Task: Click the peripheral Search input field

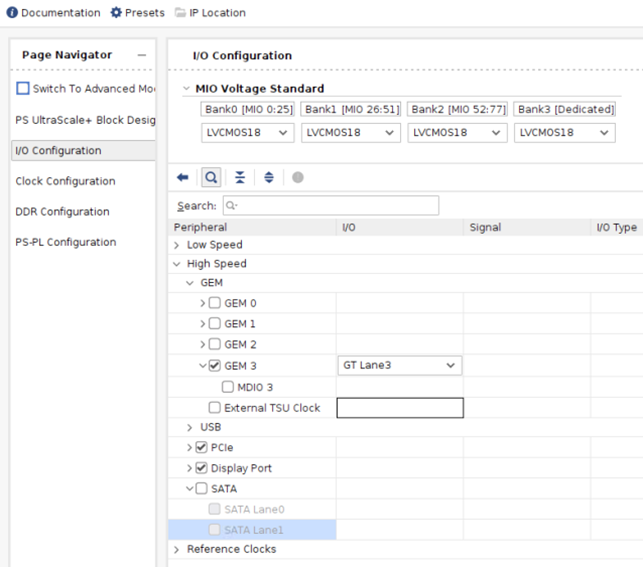Action: pyautogui.click(x=330, y=206)
